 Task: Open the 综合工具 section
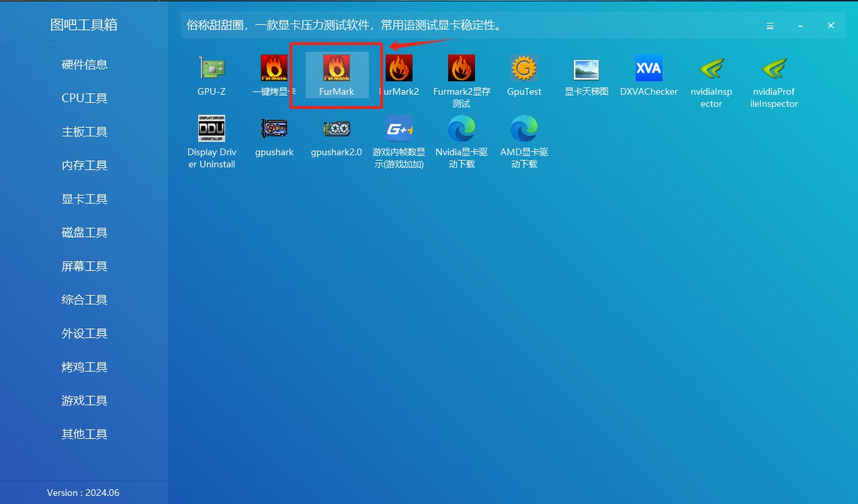[85, 300]
